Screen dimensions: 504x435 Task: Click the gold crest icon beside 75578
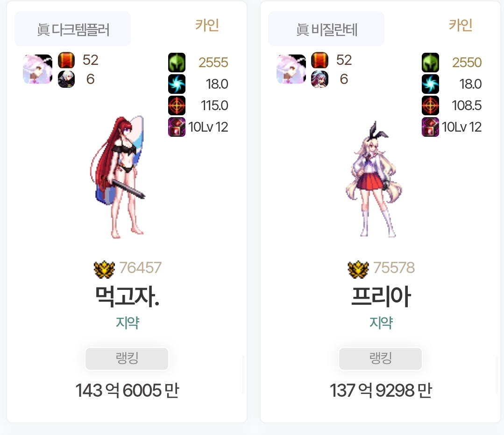pyautogui.click(x=358, y=269)
